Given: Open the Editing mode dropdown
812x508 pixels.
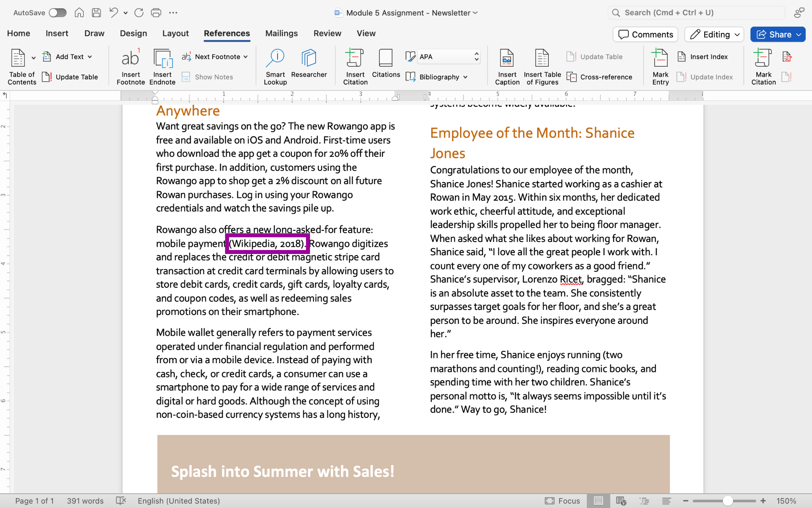Looking at the screenshot, I should pos(714,35).
